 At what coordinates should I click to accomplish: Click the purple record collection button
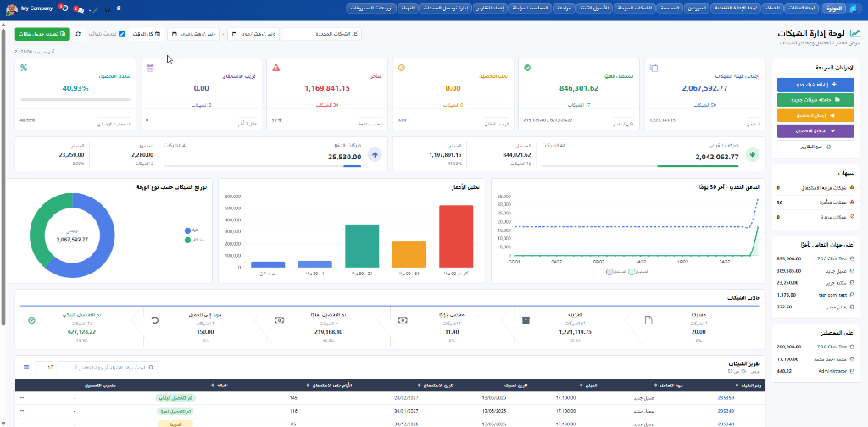coord(815,131)
